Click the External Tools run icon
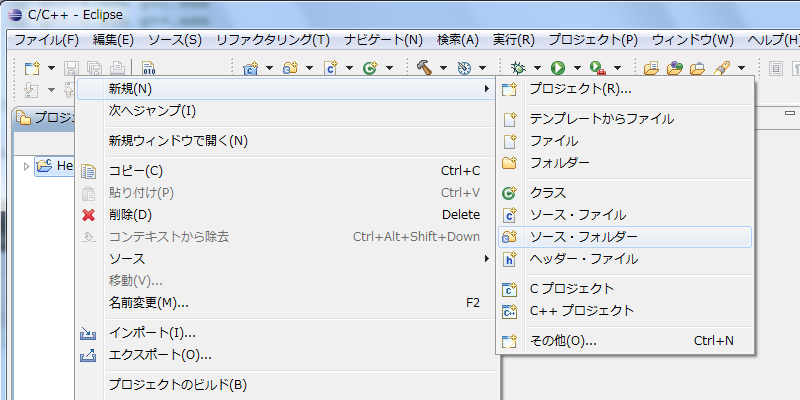The width and height of the screenshot is (800, 400). (x=597, y=68)
